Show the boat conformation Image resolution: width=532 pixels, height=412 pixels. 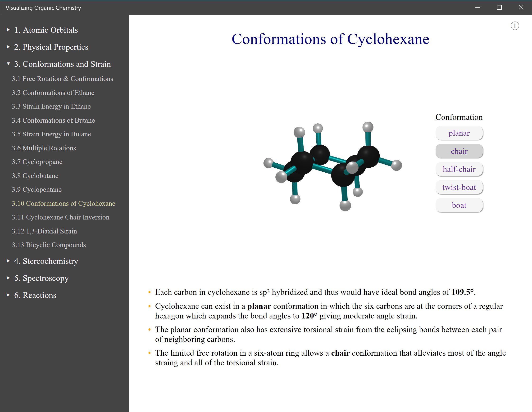(459, 205)
